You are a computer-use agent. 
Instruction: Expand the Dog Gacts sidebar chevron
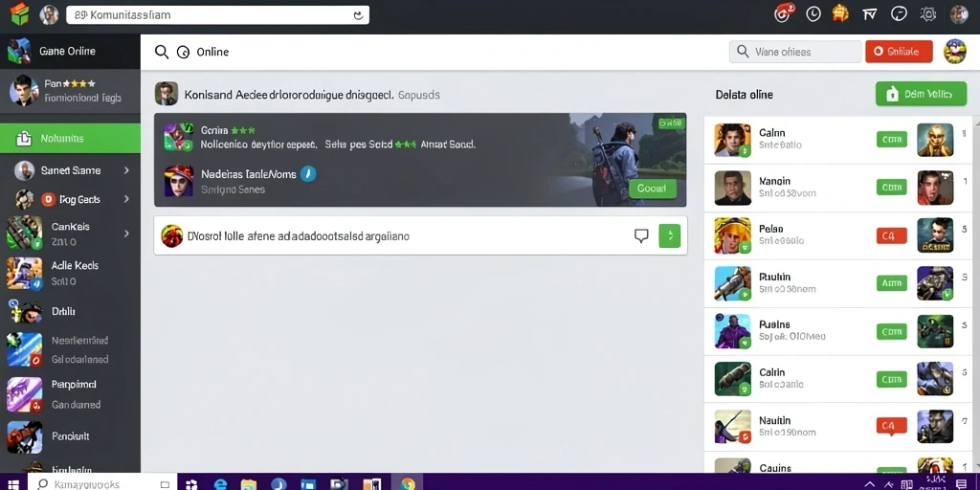click(x=127, y=199)
